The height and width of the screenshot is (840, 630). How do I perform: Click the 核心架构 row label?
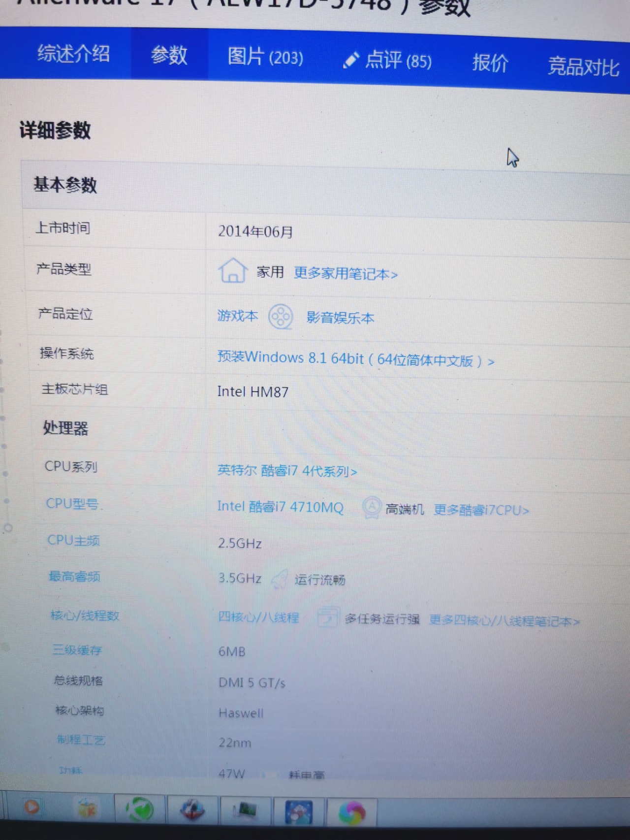pos(80,710)
